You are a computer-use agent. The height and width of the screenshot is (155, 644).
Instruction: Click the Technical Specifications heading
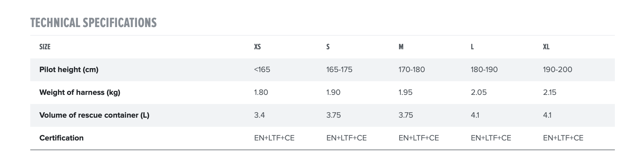pos(93,23)
